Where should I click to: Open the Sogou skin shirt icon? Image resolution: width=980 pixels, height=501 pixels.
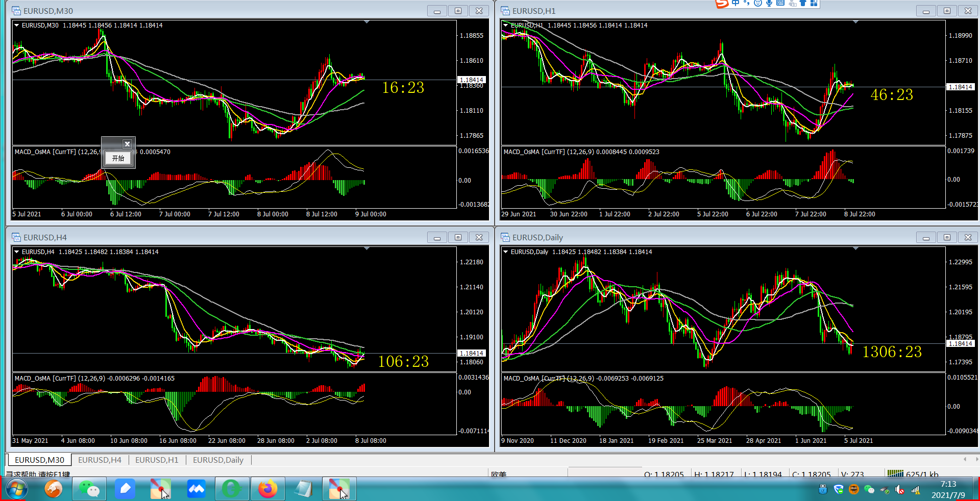point(803,3)
